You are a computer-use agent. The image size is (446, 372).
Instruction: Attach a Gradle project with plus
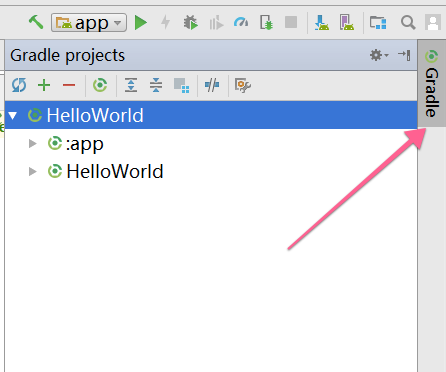(44, 85)
